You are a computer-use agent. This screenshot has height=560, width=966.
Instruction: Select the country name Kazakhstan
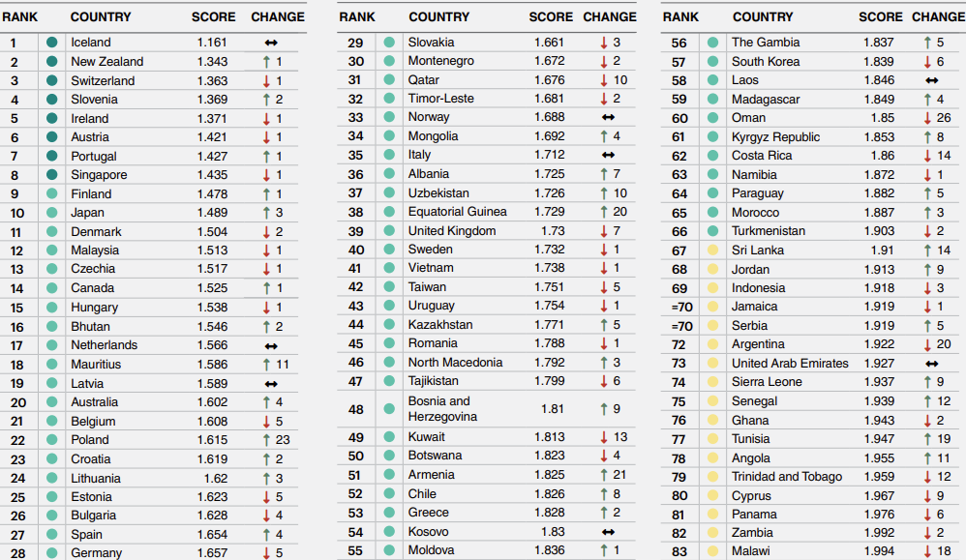tap(439, 325)
